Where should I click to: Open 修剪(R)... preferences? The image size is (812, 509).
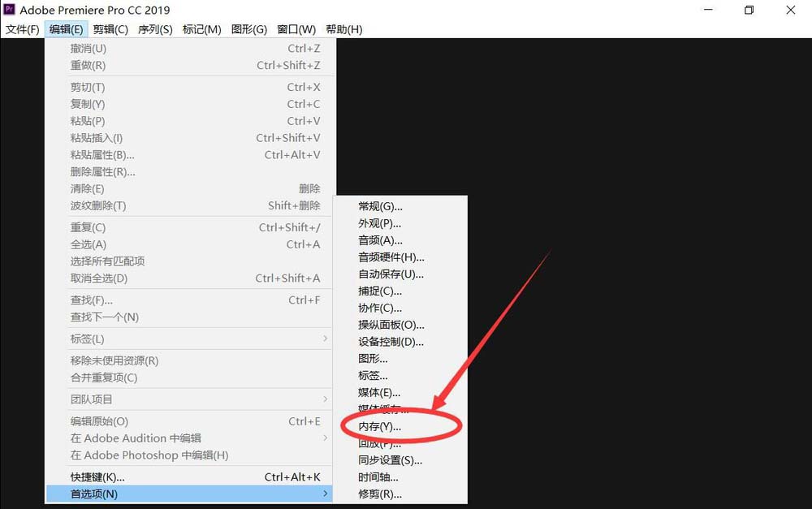click(x=400, y=494)
